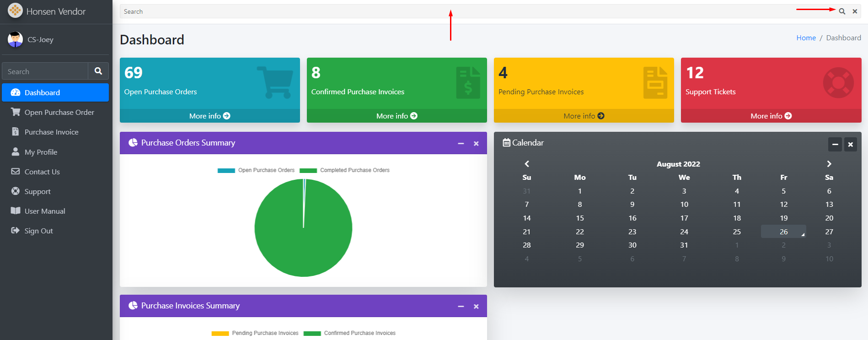Viewport: 868px width, 340px height.
Task: Click the sidebar search magnifier button
Action: pyautogui.click(x=98, y=71)
